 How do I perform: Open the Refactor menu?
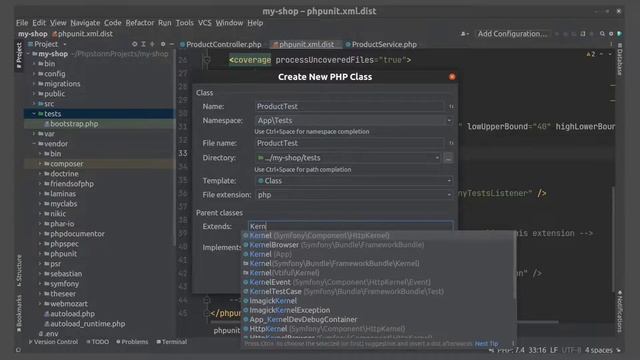click(140, 23)
